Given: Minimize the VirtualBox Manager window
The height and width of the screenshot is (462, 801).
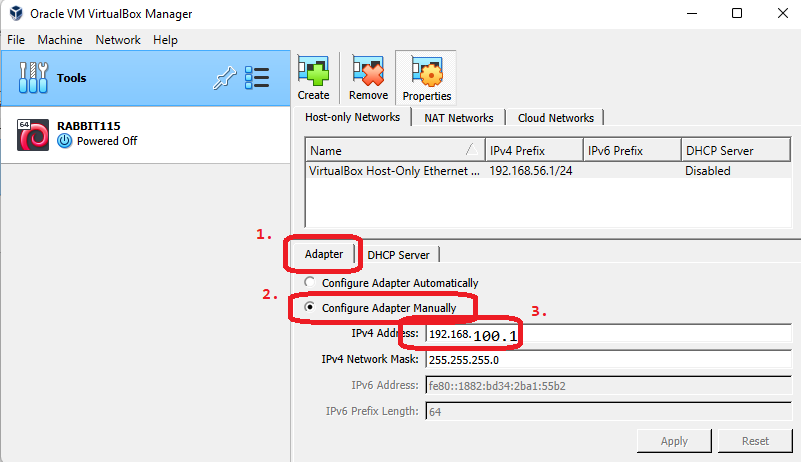Looking at the screenshot, I should pos(692,13).
